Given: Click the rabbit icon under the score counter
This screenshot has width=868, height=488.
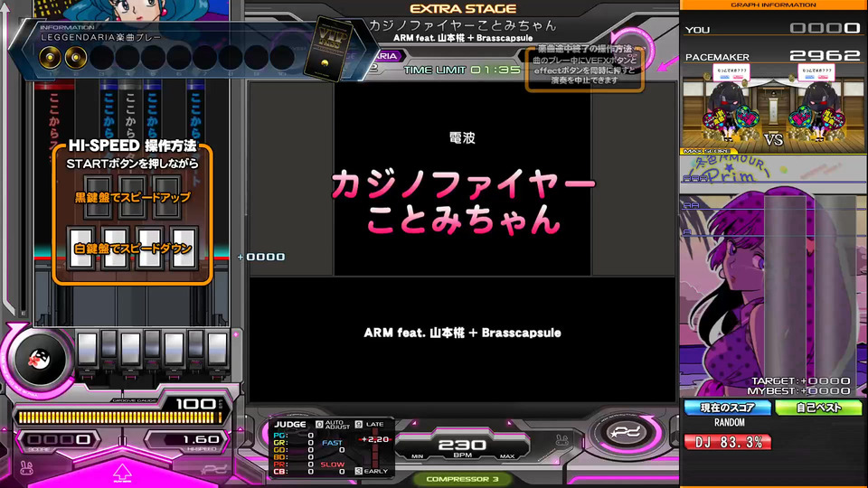Looking at the screenshot, I should click(25, 468).
